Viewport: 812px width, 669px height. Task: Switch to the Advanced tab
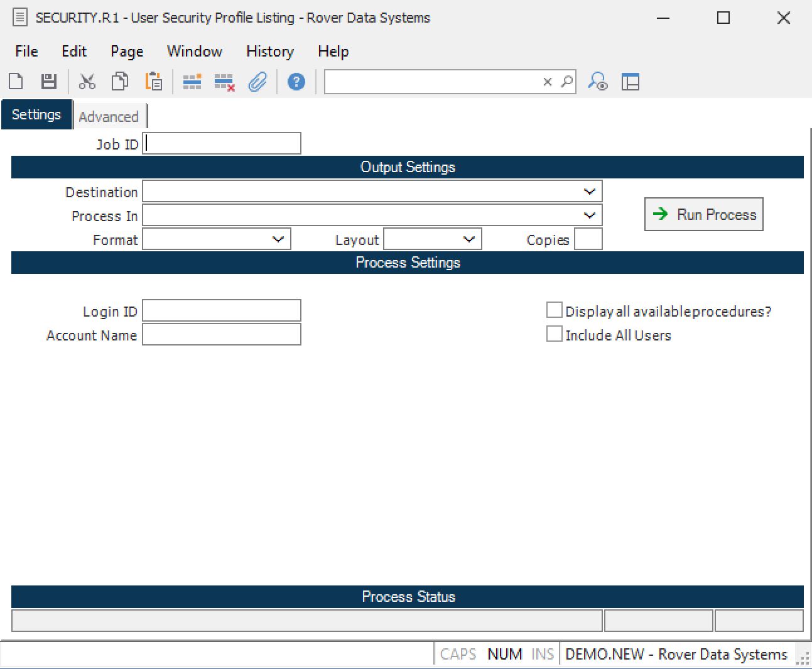click(x=109, y=117)
